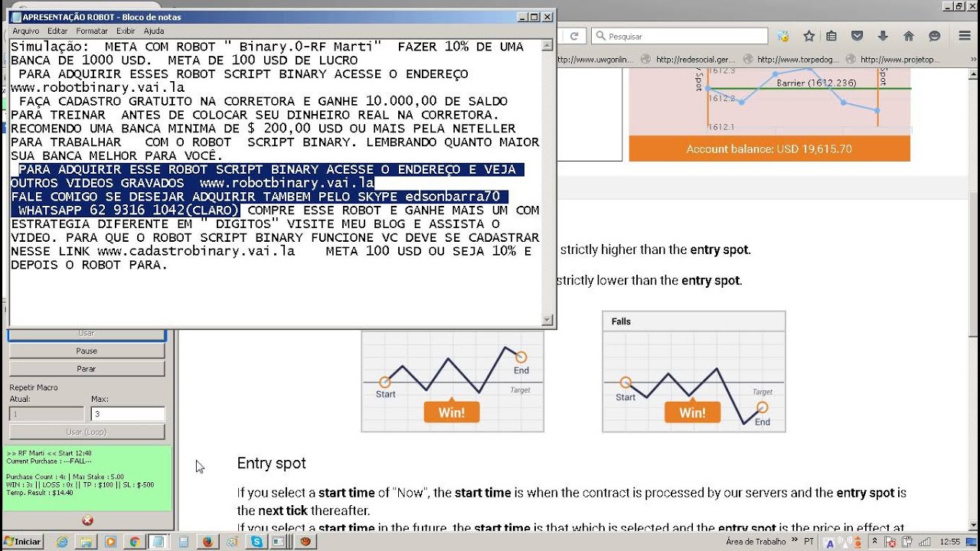Open the file explorer folder taskbar icon
The image size is (980, 551).
(x=87, y=541)
